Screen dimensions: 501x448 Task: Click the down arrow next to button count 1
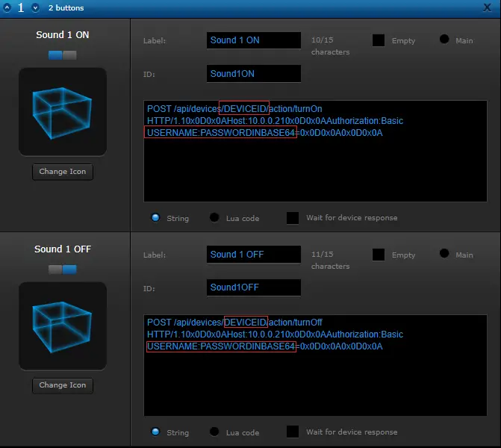coord(36,7)
